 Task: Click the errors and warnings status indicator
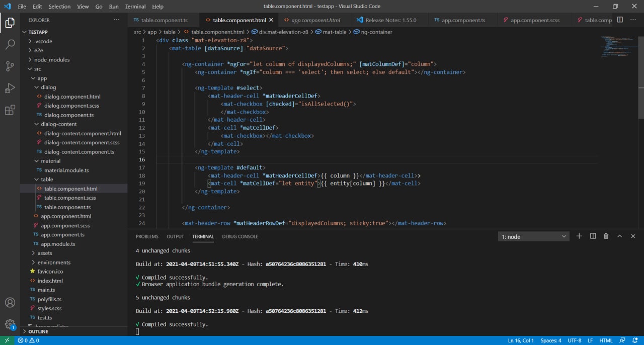(28, 340)
